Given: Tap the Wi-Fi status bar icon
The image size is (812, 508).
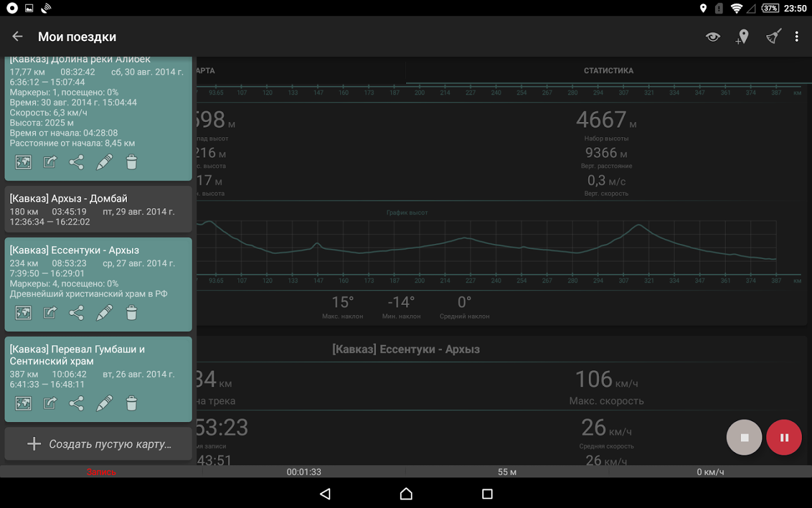Looking at the screenshot, I should [x=736, y=8].
